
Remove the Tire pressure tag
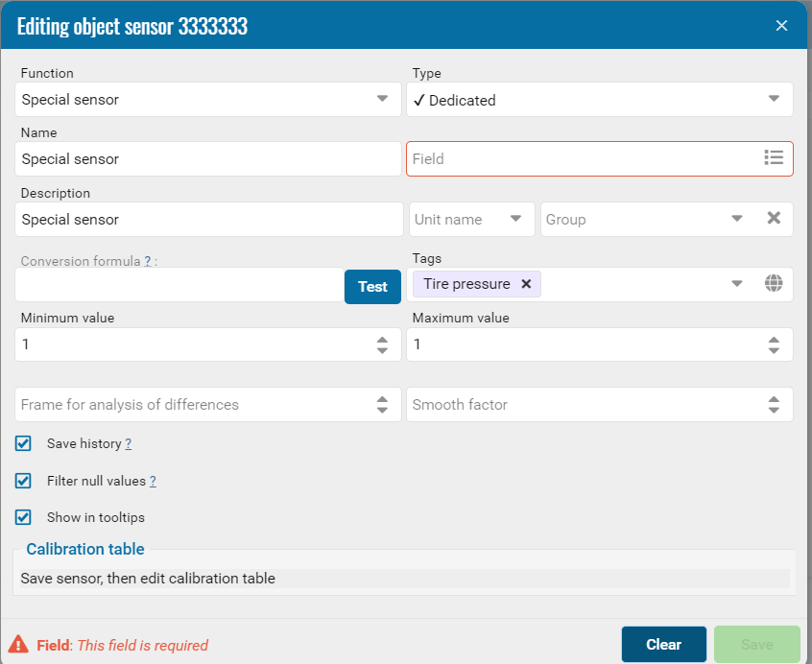pyautogui.click(x=526, y=284)
